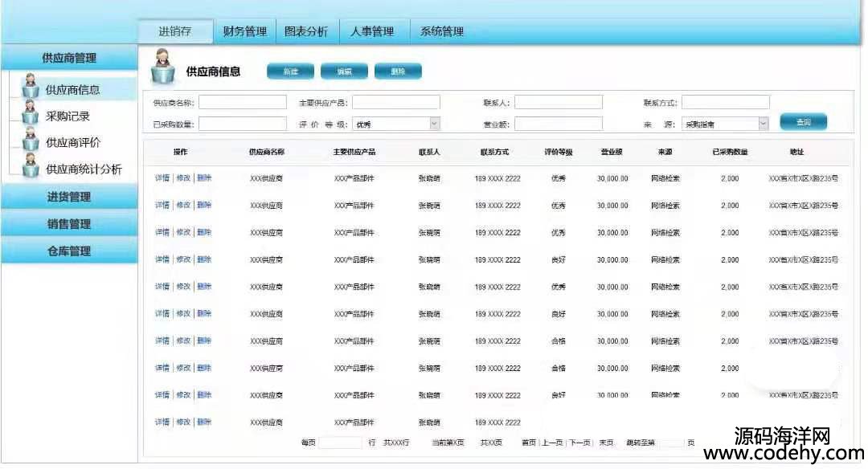Click the large supplier avatar beside page title
Viewport: 868px width, 469px height.
(163, 68)
